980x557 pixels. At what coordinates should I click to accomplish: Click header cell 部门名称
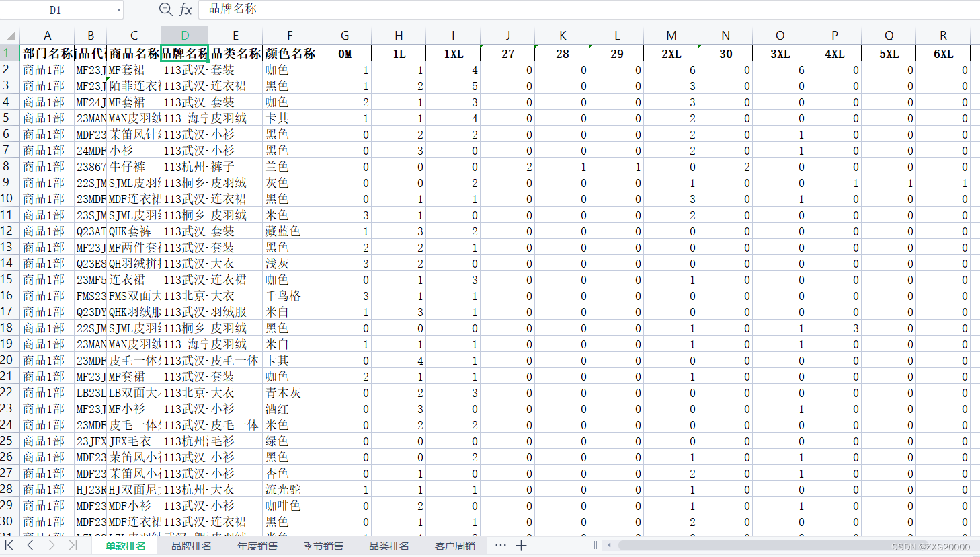tap(47, 53)
